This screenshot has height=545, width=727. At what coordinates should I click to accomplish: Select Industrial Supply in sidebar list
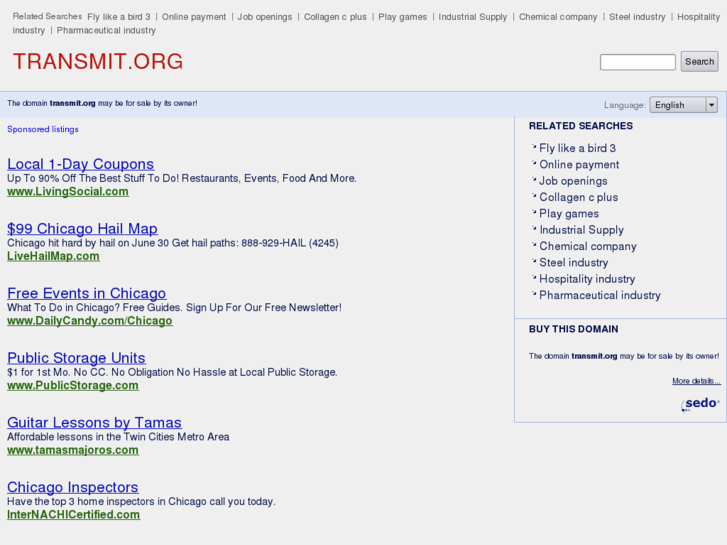click(x=581, y=230)
